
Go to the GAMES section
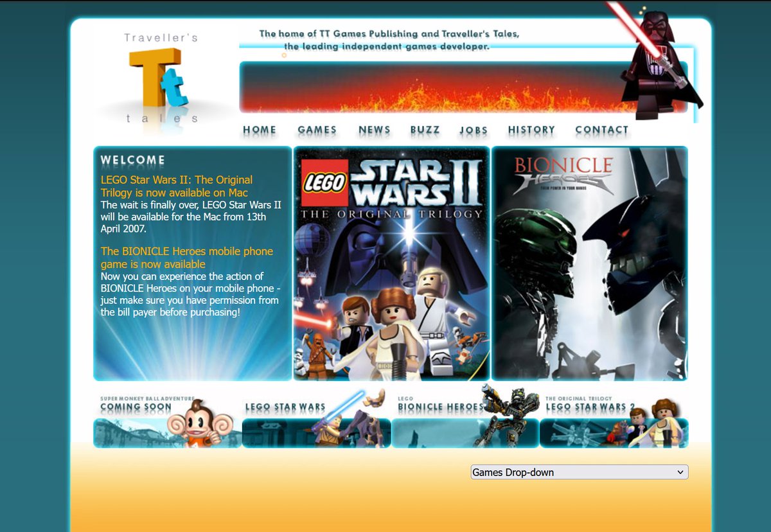[x=317, y=129]
